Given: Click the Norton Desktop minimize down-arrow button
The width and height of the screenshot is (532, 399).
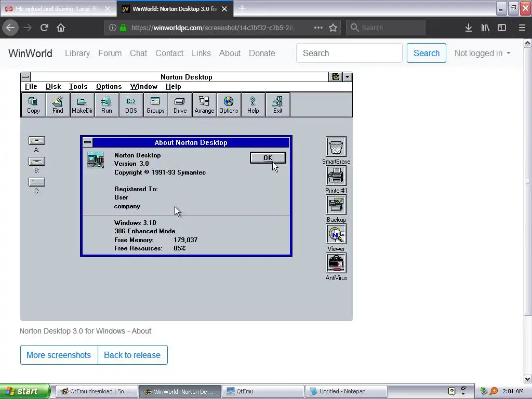Looking at the screenshot, I should tap(347, 77).
